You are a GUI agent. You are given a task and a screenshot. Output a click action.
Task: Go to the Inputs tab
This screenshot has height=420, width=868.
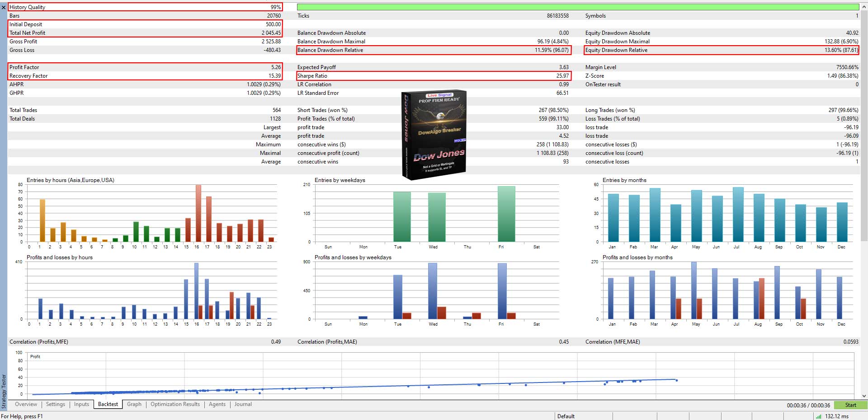[81, 404]
